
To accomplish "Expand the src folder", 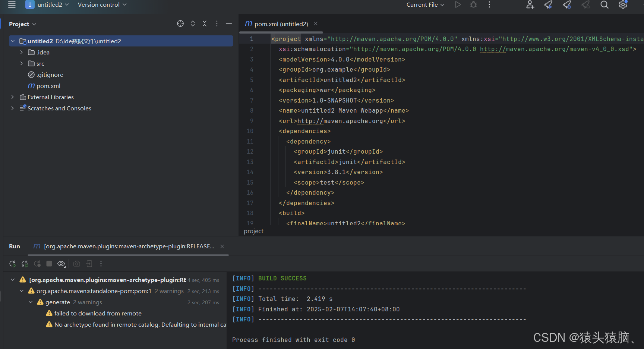I will tap(21, 63).
